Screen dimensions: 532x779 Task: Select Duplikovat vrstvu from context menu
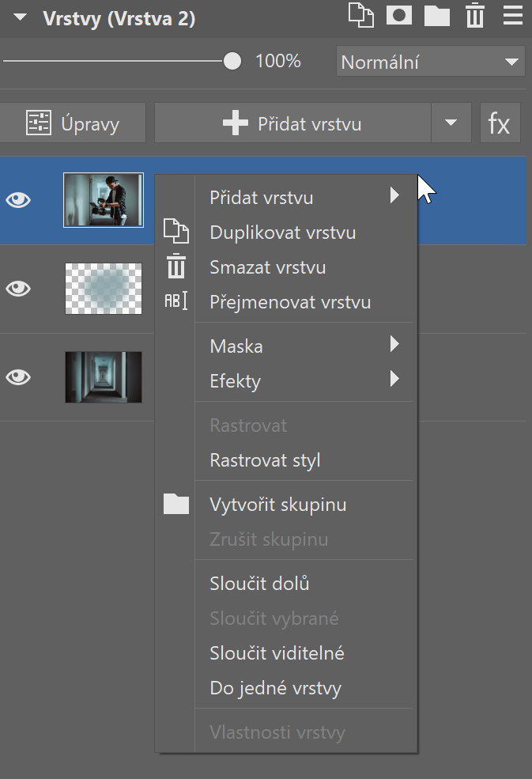pyautogui.click(x=282, y=233)
